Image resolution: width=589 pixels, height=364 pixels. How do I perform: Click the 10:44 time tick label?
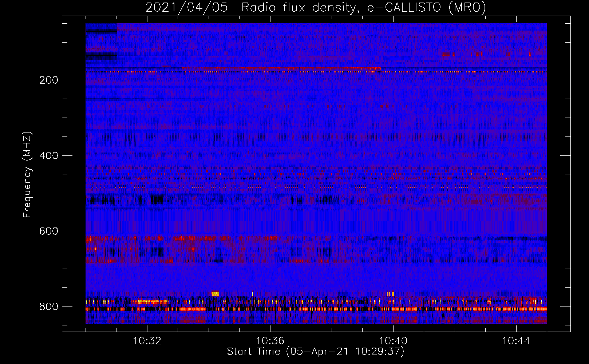tap(516, 341)
